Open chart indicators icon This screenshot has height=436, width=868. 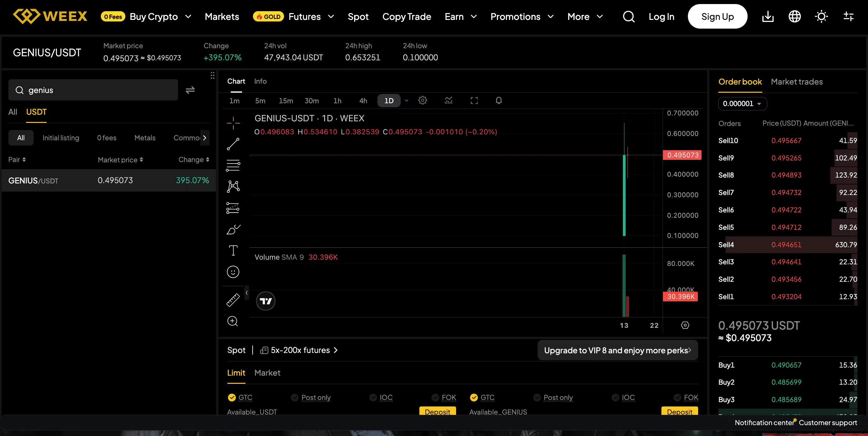point(448,100)
